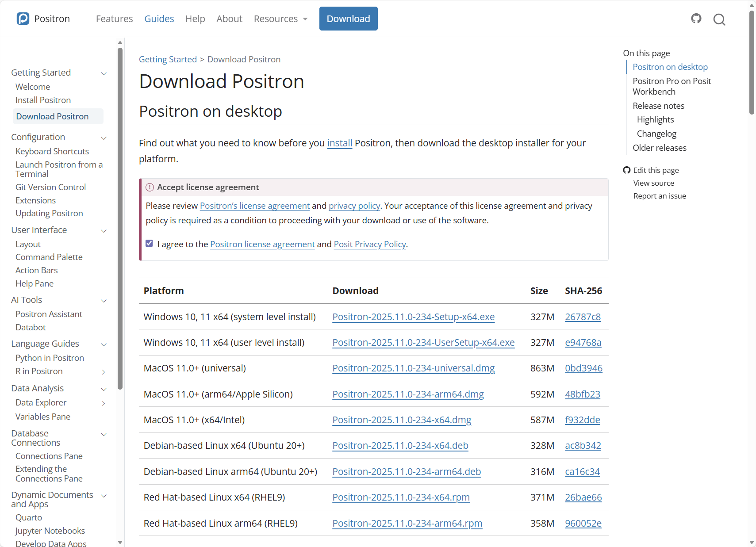Open SHA-256 hash ac8b342
The width and height of the screenshot is (756, 547).
(x=583, y=445)
